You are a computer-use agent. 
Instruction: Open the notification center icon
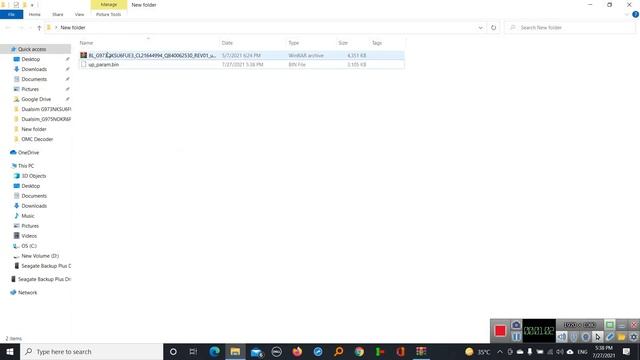point(626,351)
